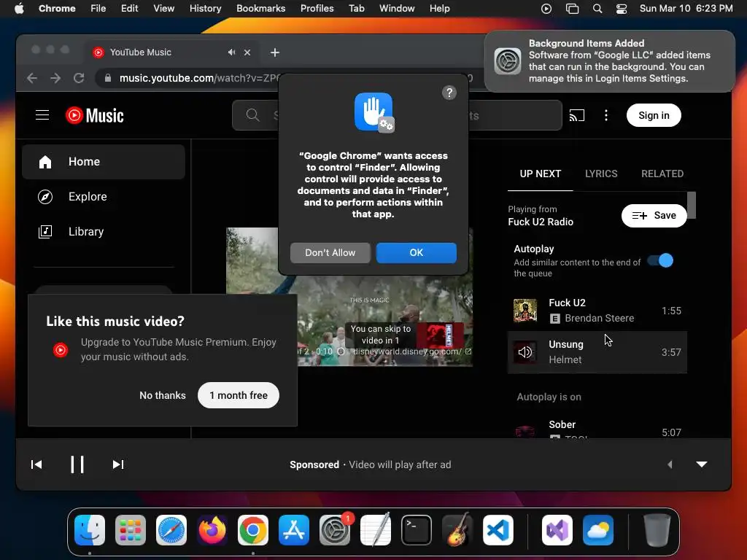747x560 pixels.
Task: Click the queue panel scrollbar
Action: [692, 205]
